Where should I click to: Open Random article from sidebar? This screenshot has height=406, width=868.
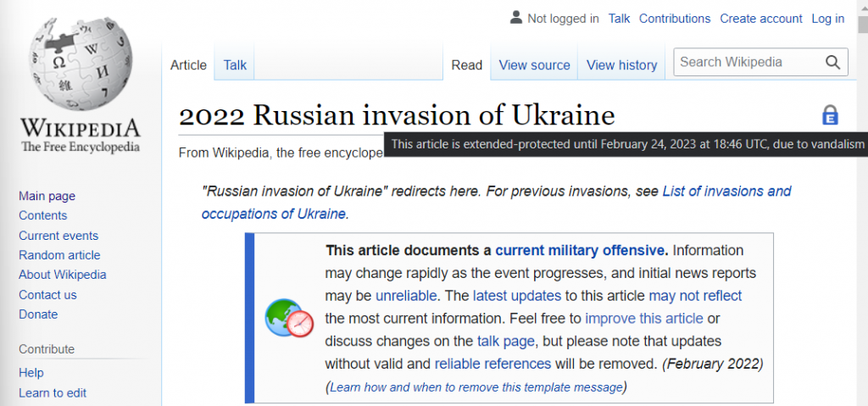(59, 255)
